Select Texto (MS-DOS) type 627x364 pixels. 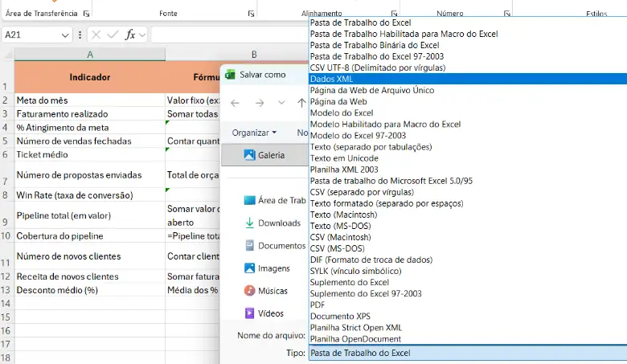pos(469,226)
